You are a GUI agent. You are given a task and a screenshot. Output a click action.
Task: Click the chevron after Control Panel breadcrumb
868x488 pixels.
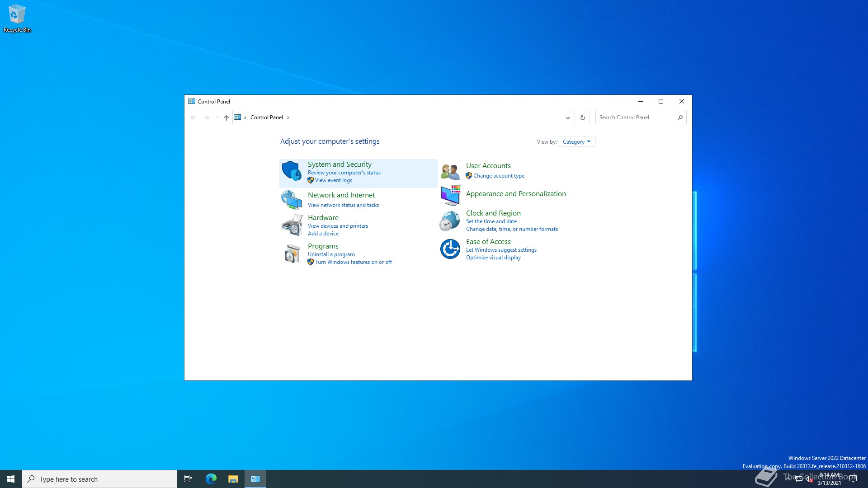tap(288, 117)
